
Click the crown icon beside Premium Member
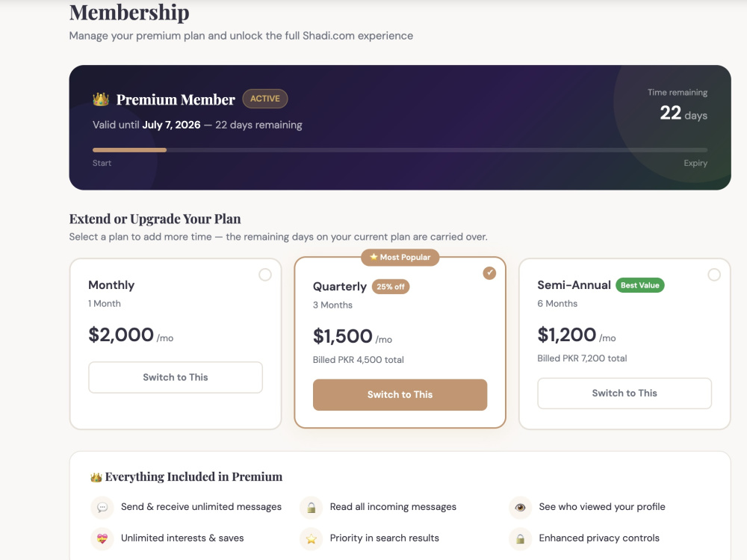[x=101, y=99]
